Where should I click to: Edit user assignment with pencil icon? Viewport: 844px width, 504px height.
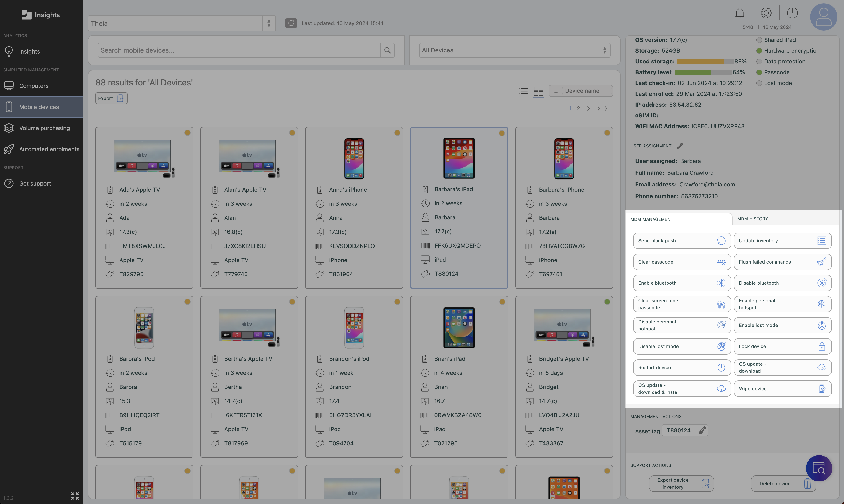tap(680, 146)
